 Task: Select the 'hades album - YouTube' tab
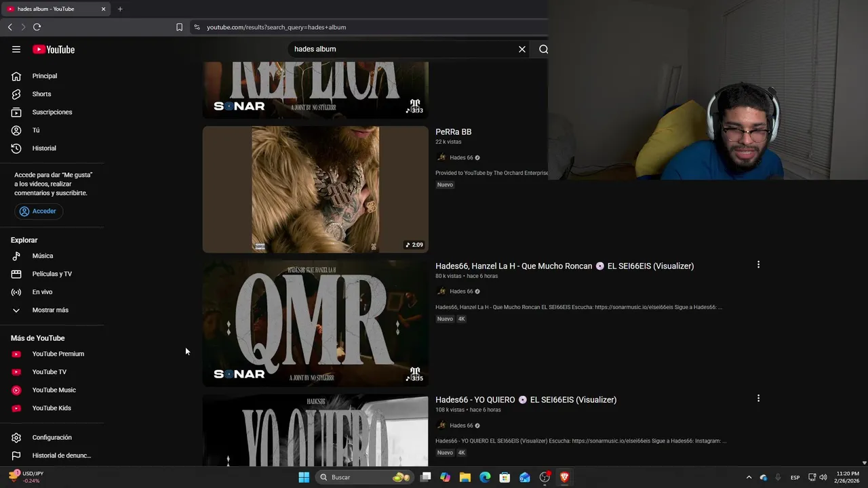click(54, 9)
